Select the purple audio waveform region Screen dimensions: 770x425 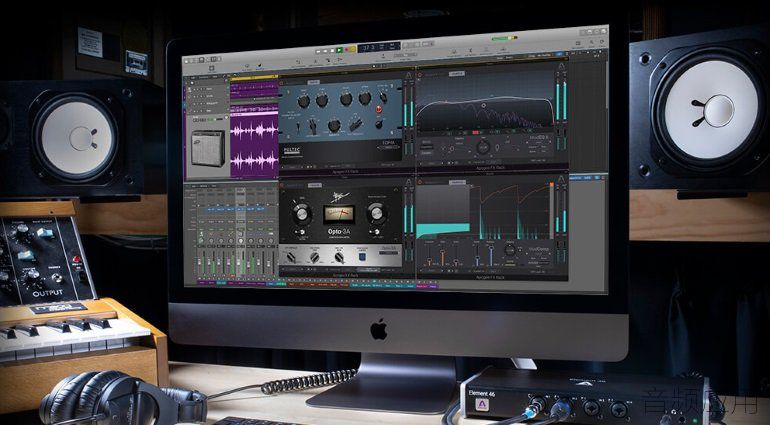tap(254, 146)
